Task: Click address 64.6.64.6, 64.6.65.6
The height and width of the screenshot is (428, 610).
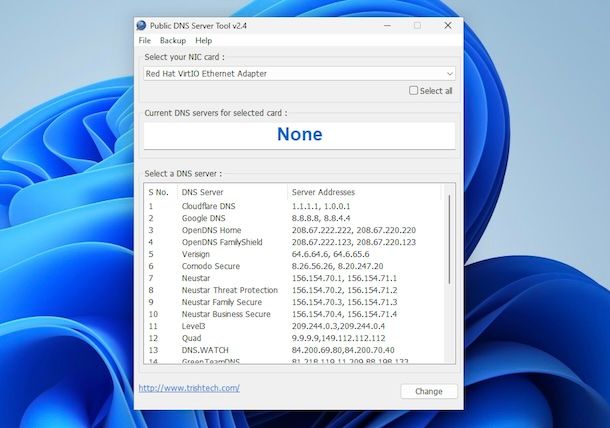Action: 330,254
